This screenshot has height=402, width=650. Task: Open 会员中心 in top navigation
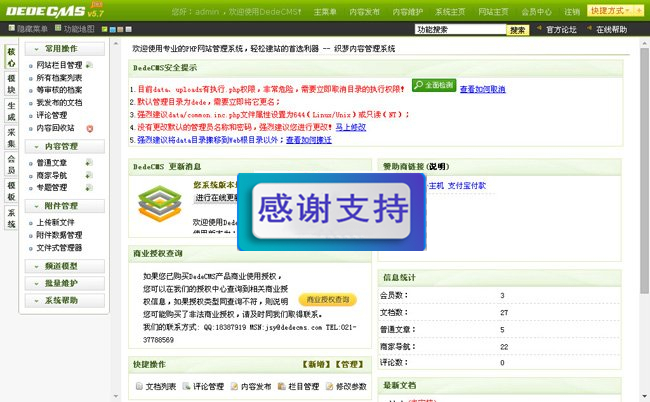point(536,12)
